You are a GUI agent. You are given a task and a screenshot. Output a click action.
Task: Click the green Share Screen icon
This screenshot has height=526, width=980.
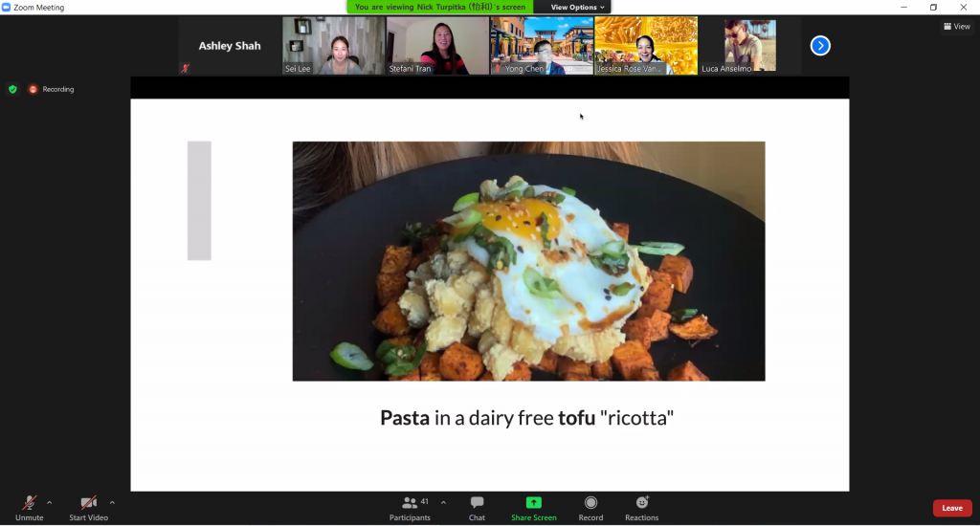[x=533, y=503]
